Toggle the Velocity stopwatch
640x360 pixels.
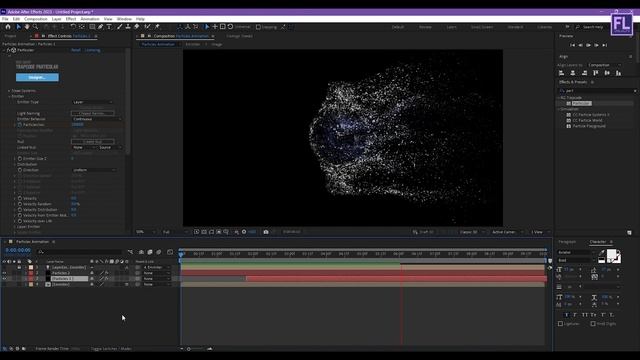click(20, 198)
